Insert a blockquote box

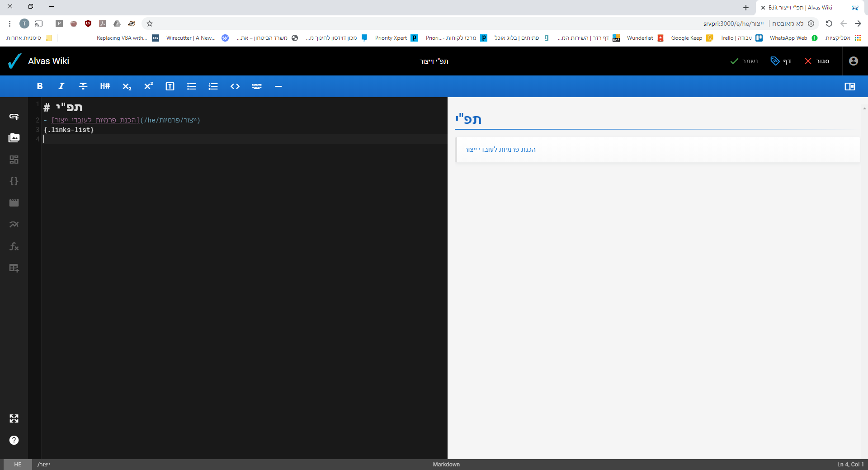pos(170,86)
